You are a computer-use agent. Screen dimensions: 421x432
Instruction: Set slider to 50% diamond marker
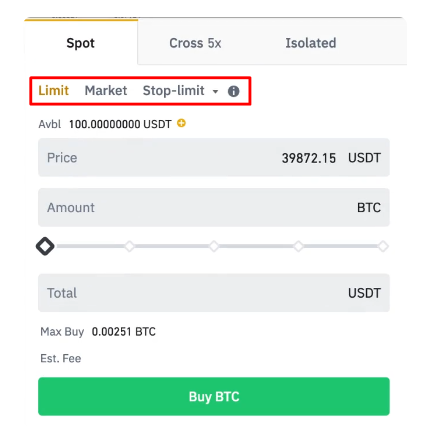click(x=214, y=246)
